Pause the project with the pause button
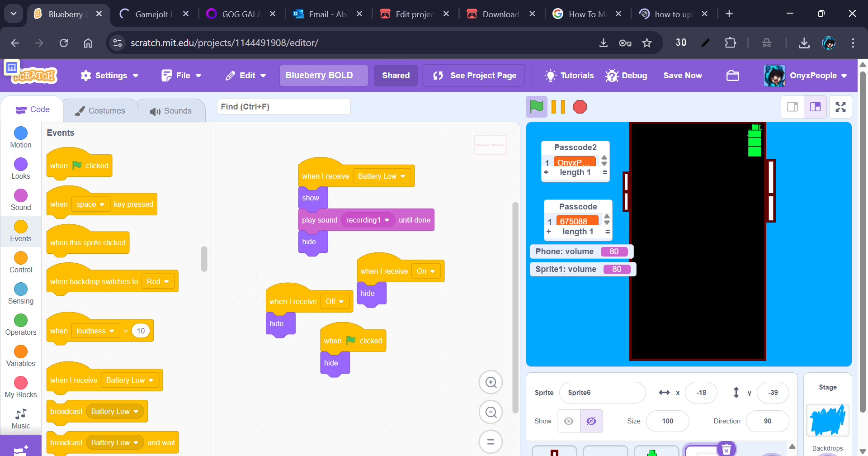Screen dimensions: 868x456 pyautogui.click(x=558, y=107)
